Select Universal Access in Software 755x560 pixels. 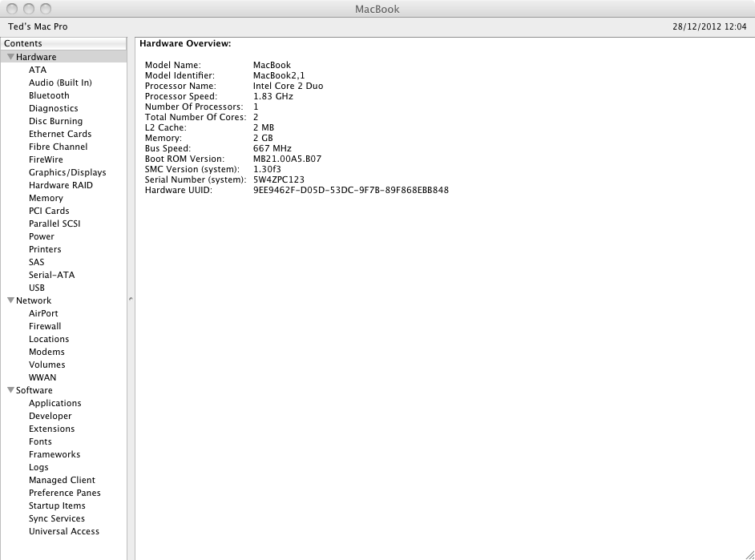(x=64, y=531)
